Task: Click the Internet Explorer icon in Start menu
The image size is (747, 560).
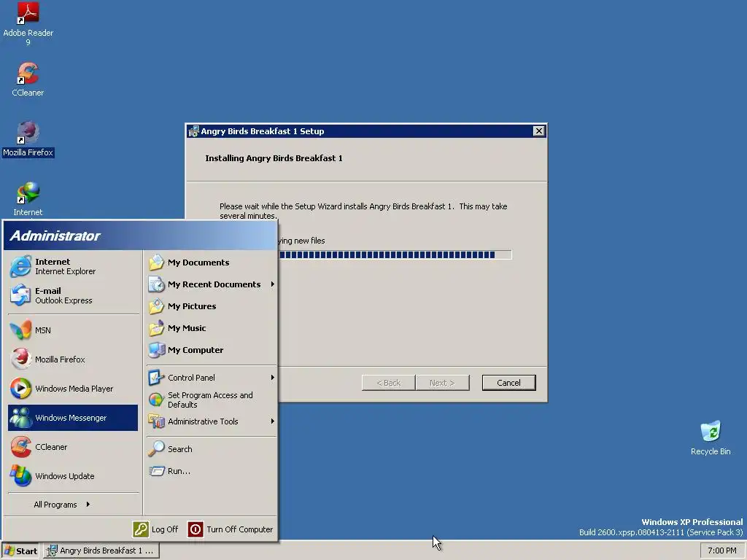Action: point(20,266)
